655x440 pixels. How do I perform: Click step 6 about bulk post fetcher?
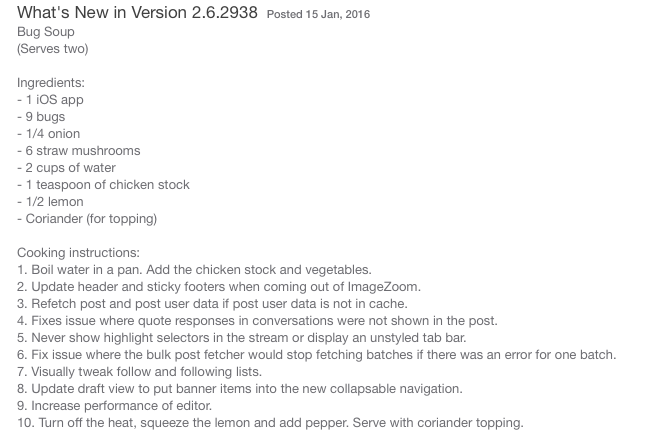pos(317,355)
